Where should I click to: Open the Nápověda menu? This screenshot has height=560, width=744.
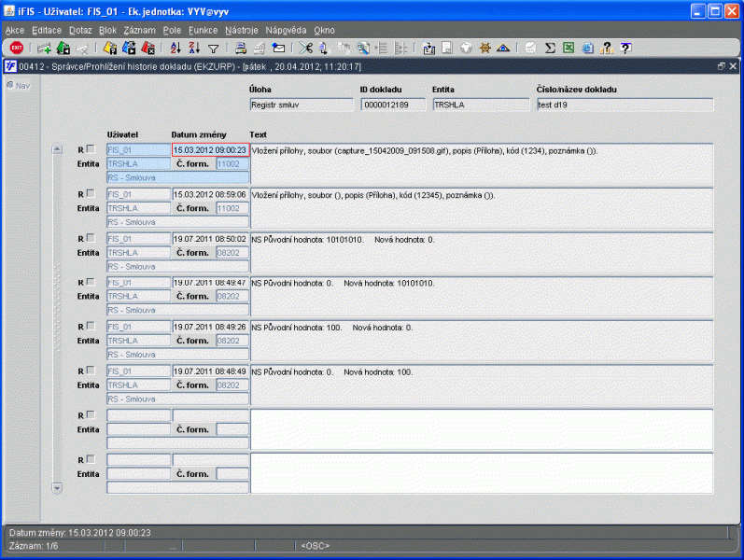(x=286, y=31)
